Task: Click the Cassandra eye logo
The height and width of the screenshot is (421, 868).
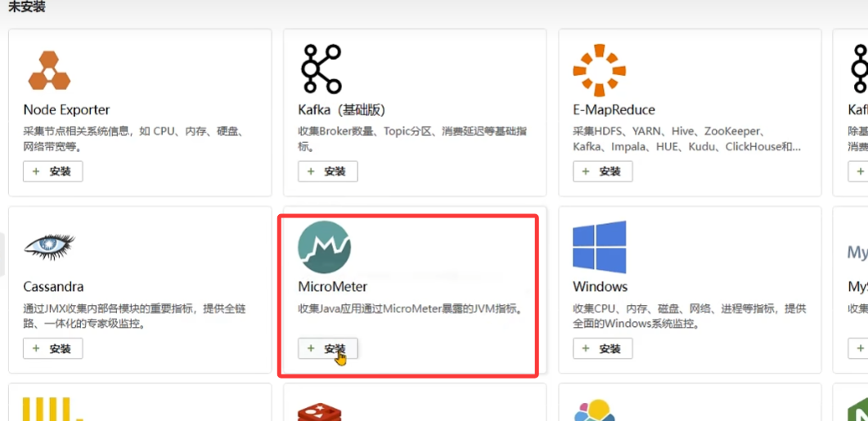Action: [49, 247]
